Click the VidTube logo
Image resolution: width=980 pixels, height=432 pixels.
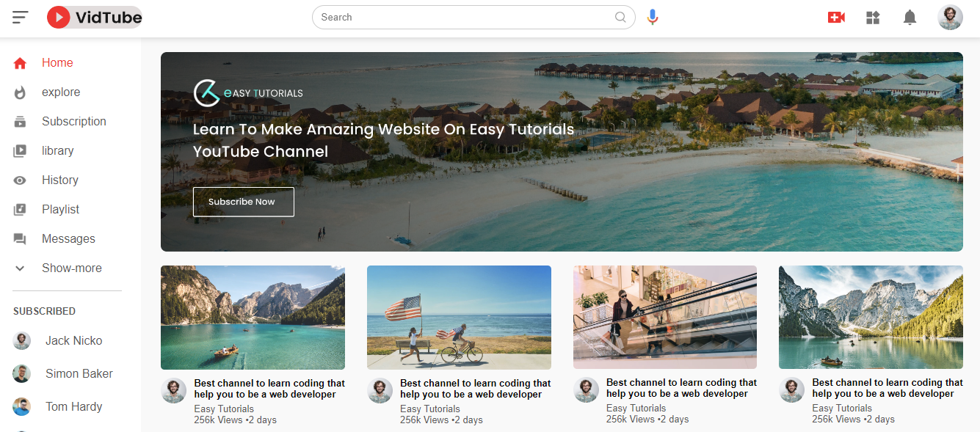click(94, 17)
